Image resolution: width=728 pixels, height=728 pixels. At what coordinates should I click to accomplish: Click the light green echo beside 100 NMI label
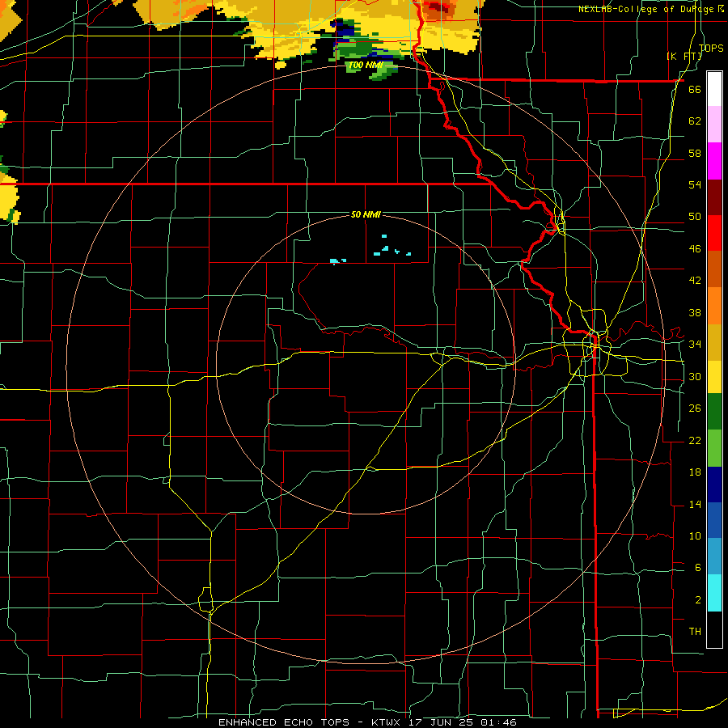coord(385,70)
